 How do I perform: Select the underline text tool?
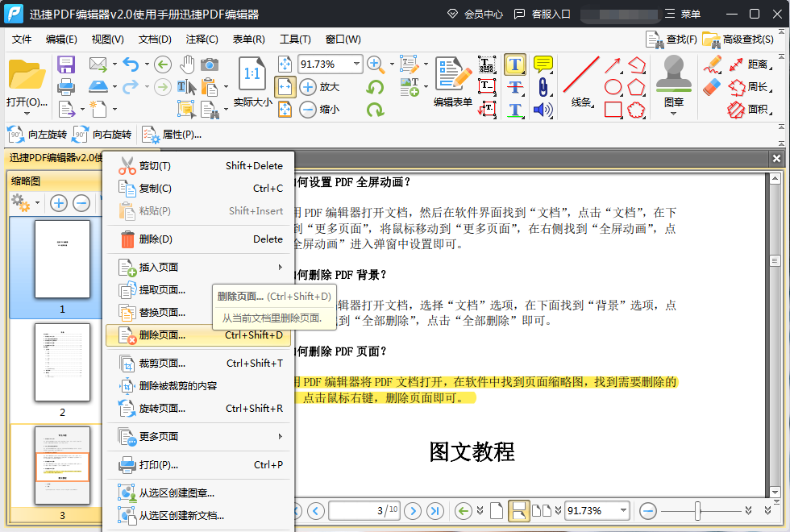click(x=515, y=110)
